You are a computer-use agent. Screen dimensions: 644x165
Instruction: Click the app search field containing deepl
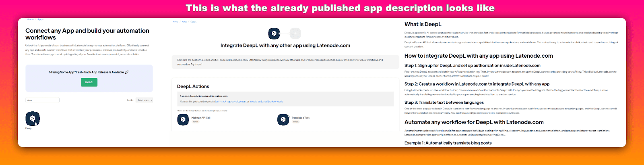[42, 100]
